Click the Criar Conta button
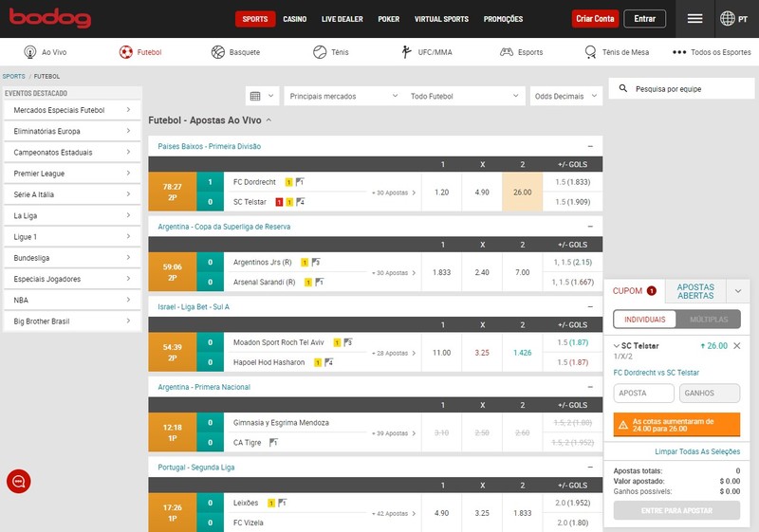Screen dimensions: 759x532 595,19
